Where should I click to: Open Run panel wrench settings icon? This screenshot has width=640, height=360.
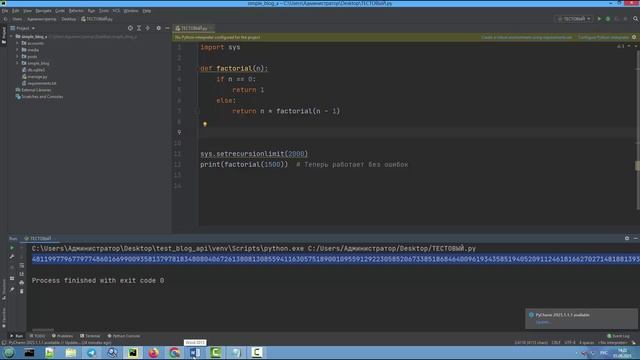pos(12,256)
